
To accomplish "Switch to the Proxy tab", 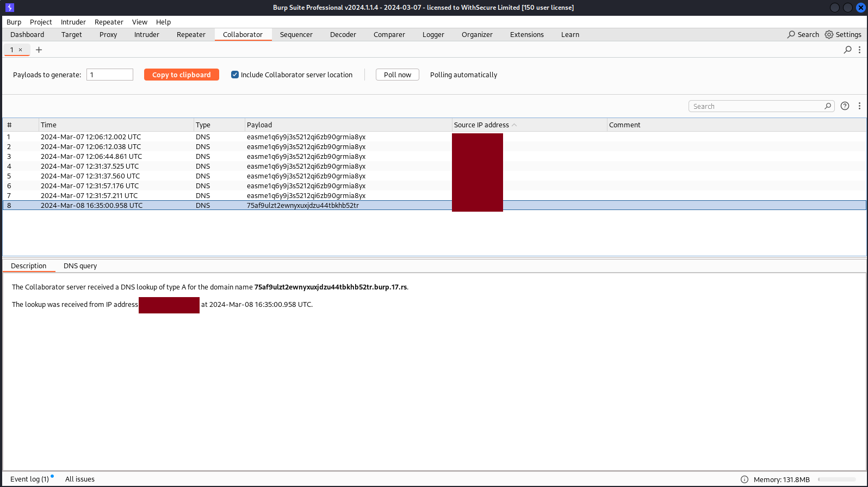I will pyautogui.click(x=108, y=34).
